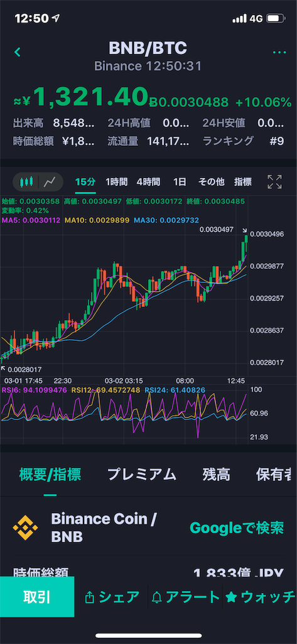Search with Googleで検索 link

click(x=237, y=528)
